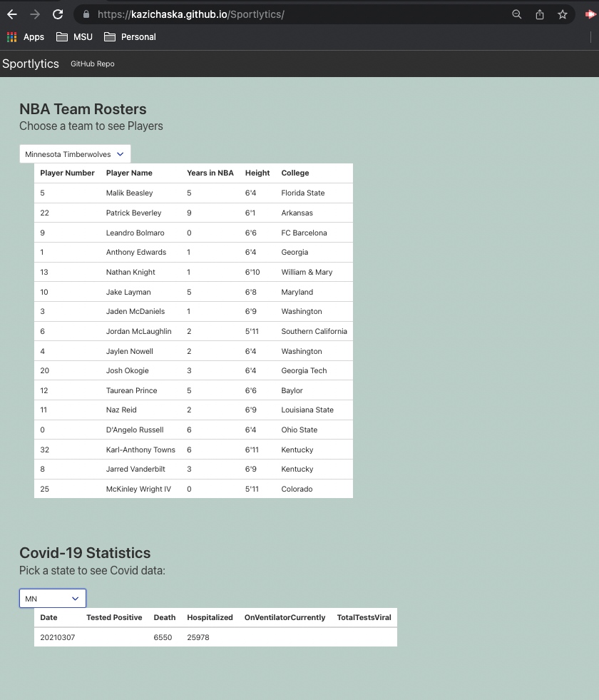Expand the MN state dropdown
The width and height of the screenshot is (599, 700).
click(x=53, y=599)
